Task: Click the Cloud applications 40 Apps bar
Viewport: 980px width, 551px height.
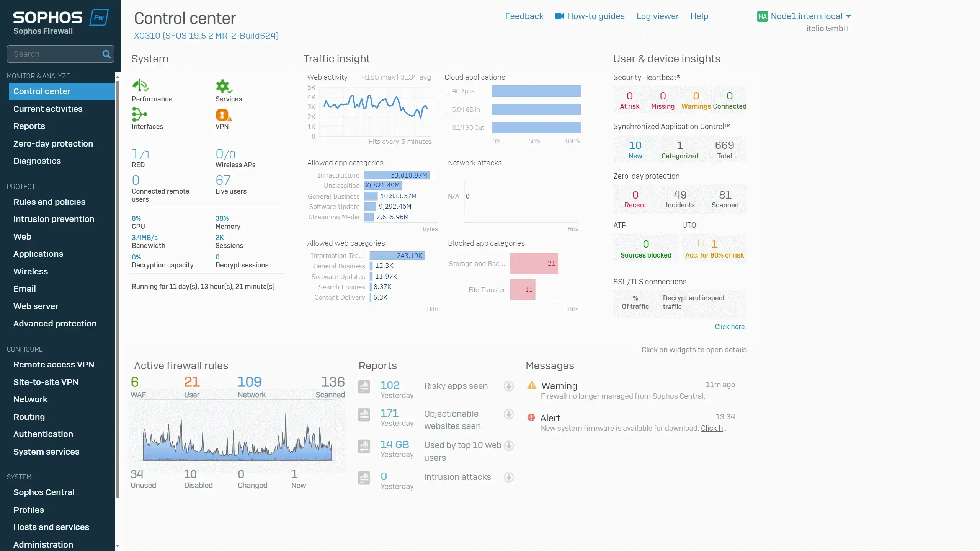Action: [536, 91]
